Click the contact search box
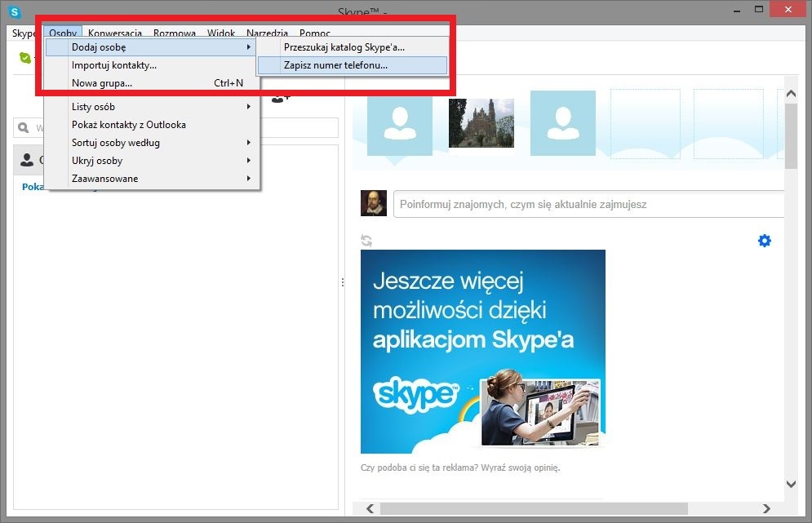Screen dimensions: 812x523 pyautogui.click(x=175, y=127)
